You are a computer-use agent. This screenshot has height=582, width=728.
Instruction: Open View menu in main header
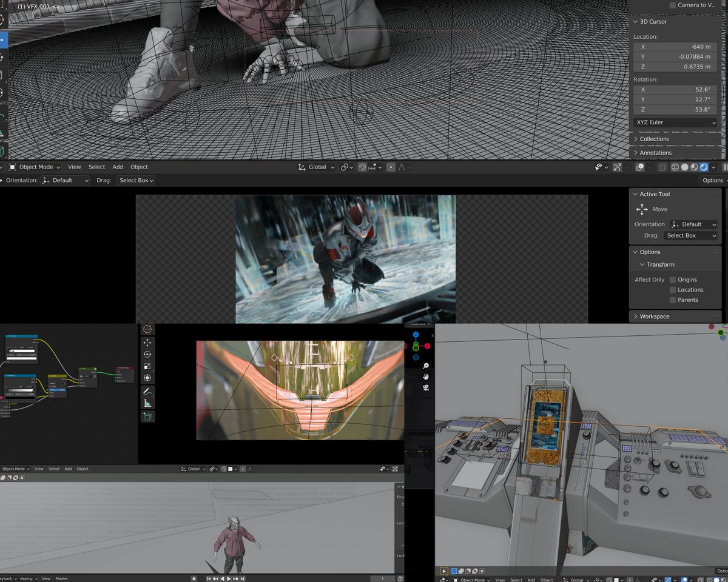[x=74, y=167]
